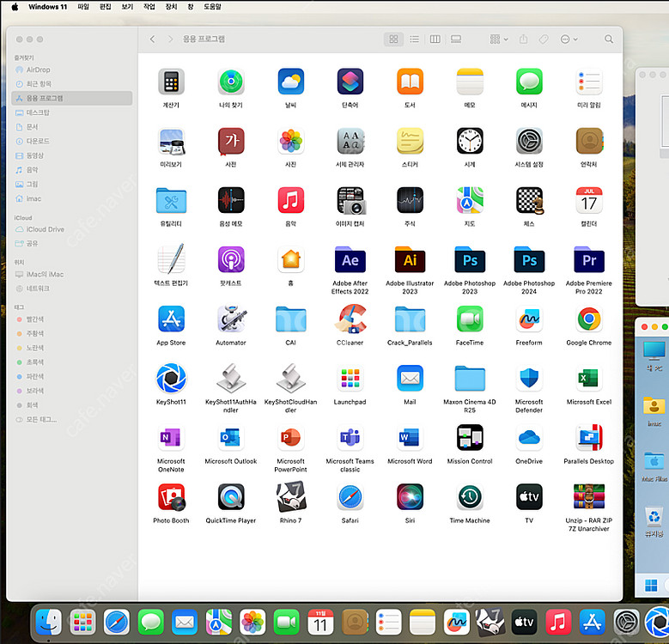Select AirDrop in the sidebar
This screenshot has height=644, width=669.
[71, 70]
